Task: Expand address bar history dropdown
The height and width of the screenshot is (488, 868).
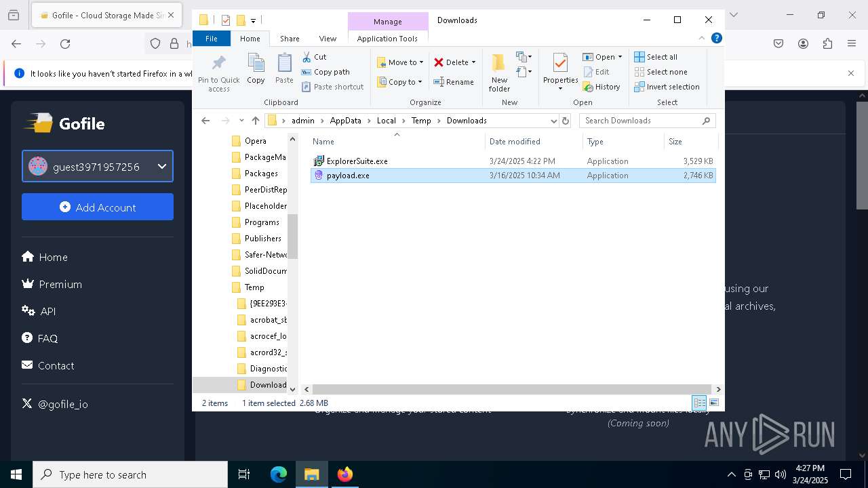Action: (x=554, y=121)
